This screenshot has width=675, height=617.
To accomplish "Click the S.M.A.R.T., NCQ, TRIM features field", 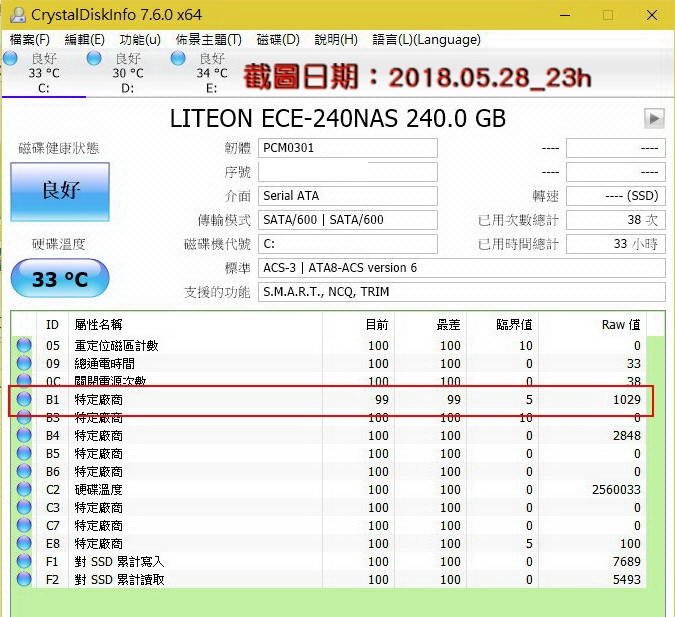I will tap(461, 292).
